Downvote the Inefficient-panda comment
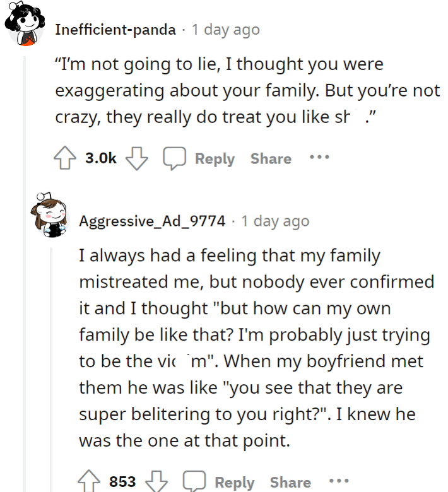The image size is (448, 492). (x=136, y=158)
